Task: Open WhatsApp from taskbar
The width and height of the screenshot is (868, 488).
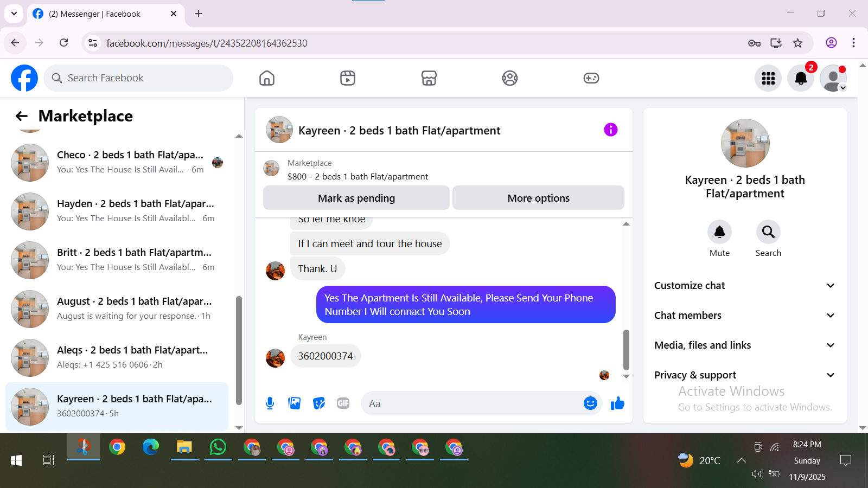Action: pyautogui.click(x=218, y=447)
